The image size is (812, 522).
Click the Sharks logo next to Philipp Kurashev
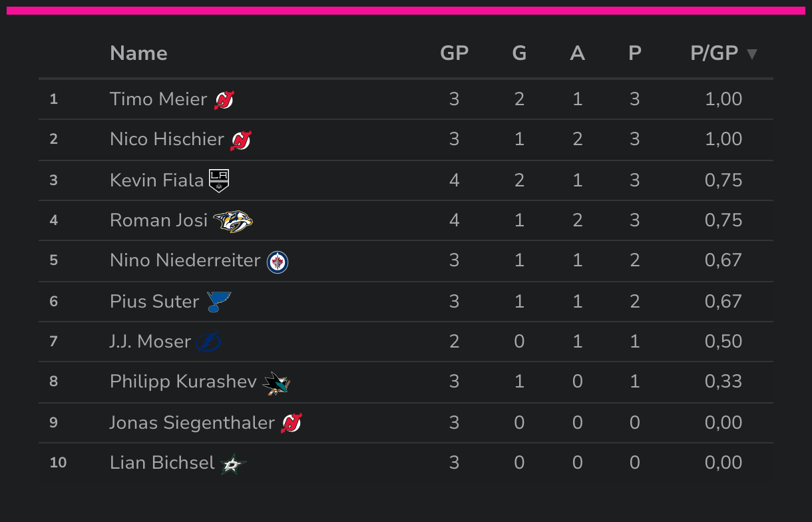coord(276,383)
